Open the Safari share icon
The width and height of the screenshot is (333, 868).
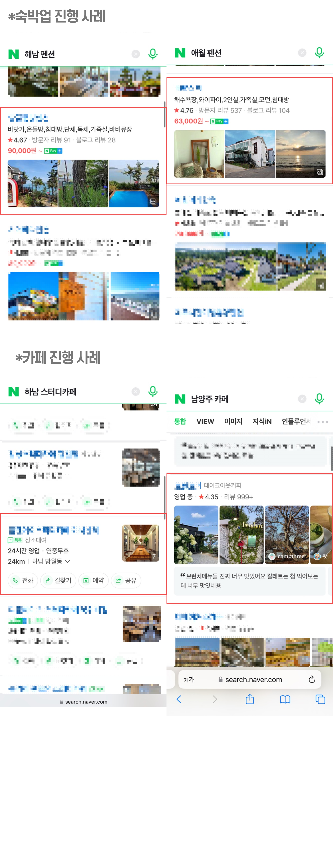[x=250, y=699]
